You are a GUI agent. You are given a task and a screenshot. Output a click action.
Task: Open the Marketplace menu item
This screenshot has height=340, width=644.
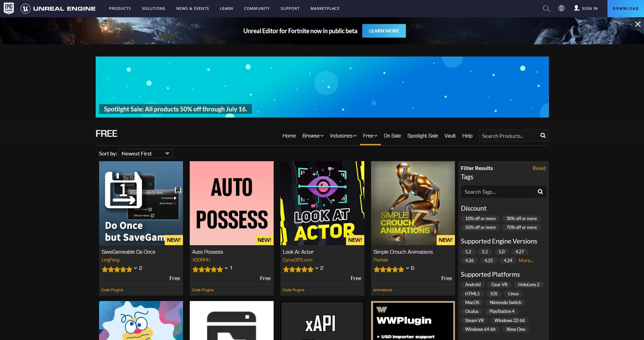tap(324, 8)
